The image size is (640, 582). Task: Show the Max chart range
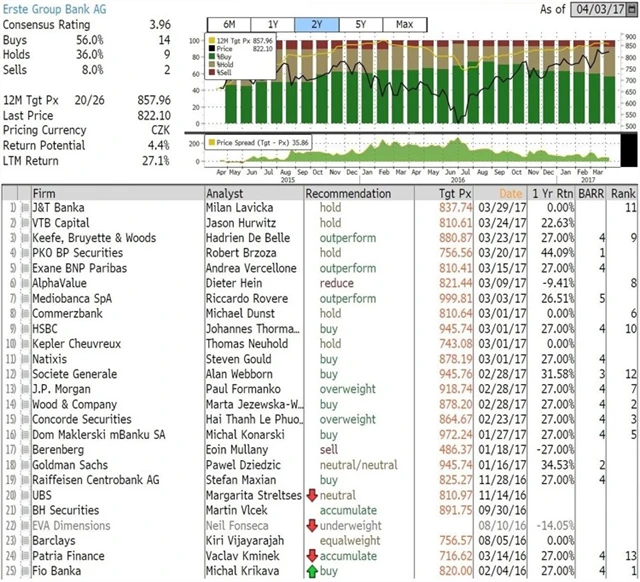coord(404,24)
